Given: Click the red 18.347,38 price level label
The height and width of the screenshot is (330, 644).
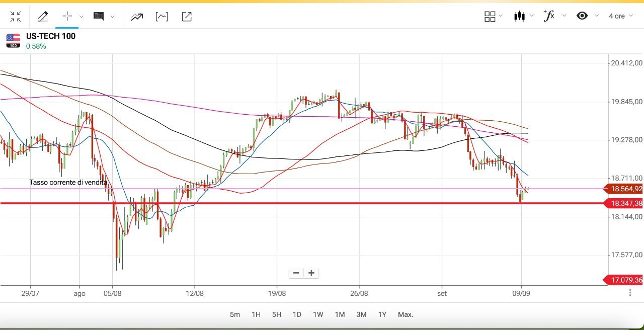Looking at the screenshot, I should (x=625, y=203).
